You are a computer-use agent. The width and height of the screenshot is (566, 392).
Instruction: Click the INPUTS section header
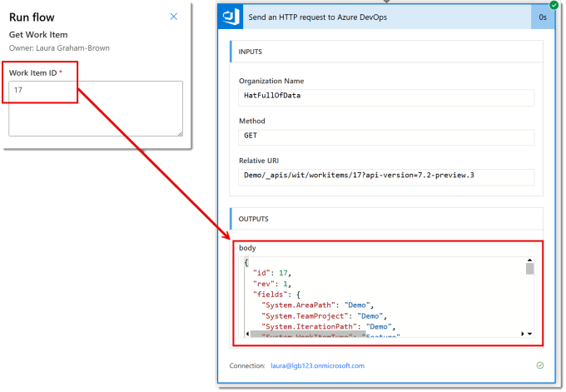pyautogui.click(x=386, y=52)
